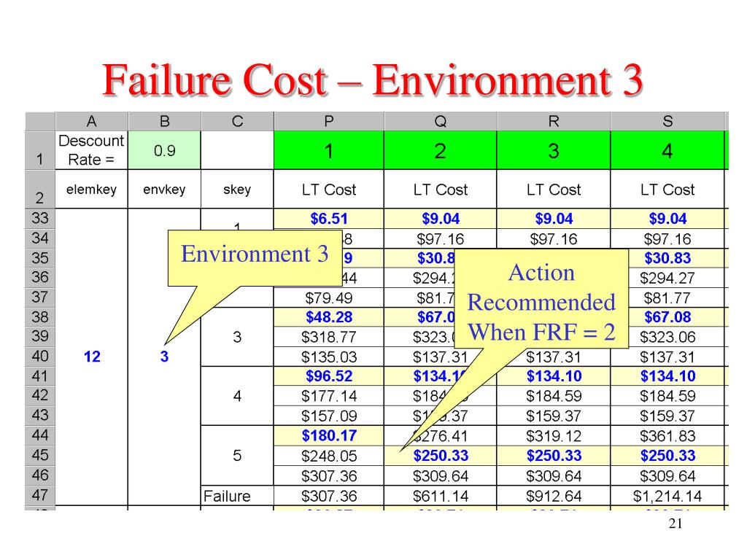Click $137.31 in column S
The image size is (747, 560).
[667, 357]
